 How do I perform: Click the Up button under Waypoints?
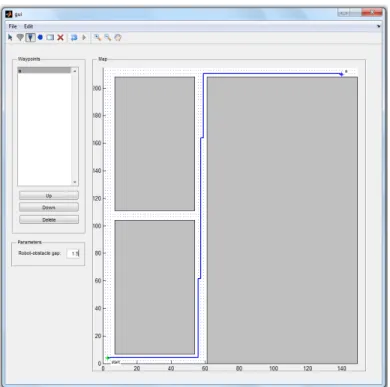pos(49,195)
